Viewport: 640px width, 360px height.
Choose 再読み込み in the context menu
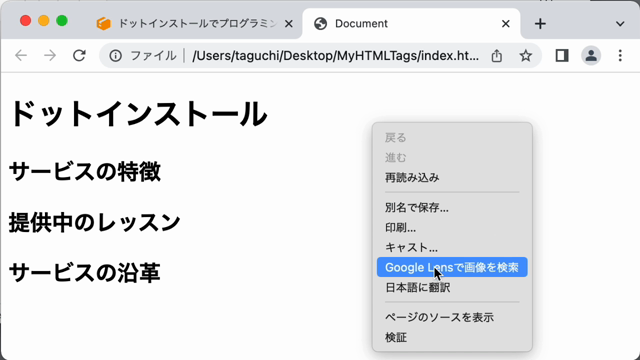point(452,178)
